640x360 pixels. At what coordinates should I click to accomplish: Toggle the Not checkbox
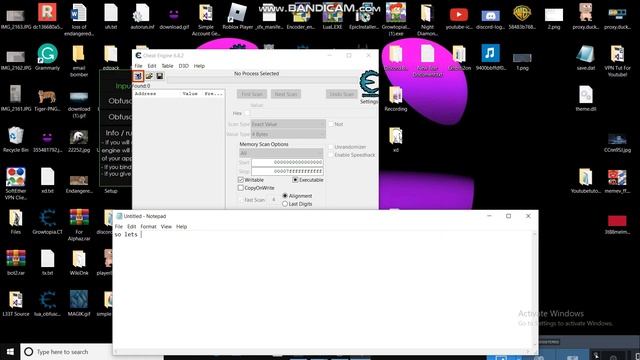331,124
